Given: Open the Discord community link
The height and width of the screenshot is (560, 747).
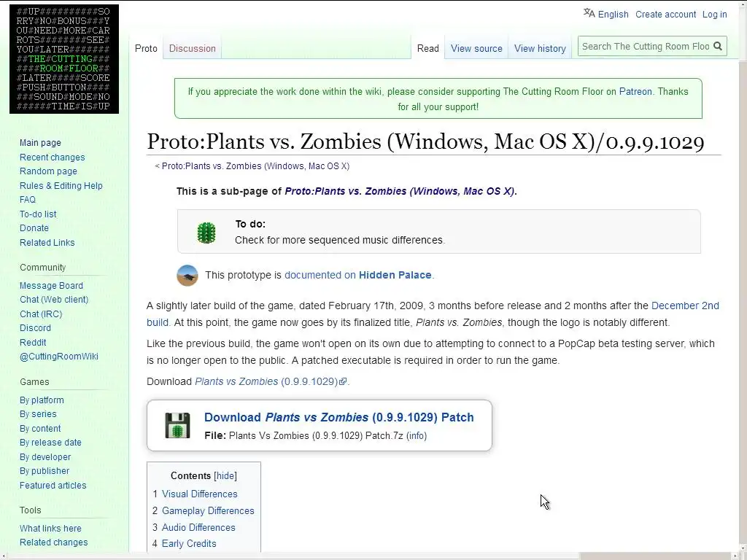Looking at the screenshot, I should click(35, 328).
